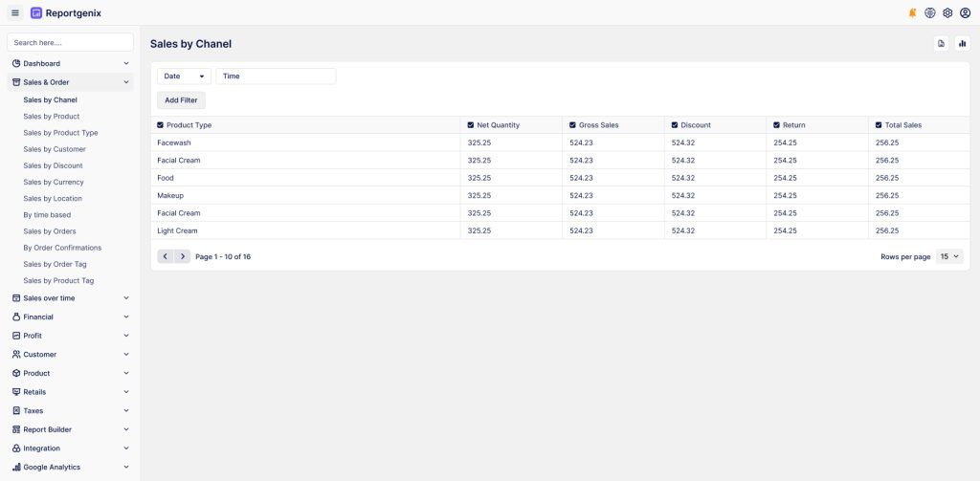This screenshot has height=481, width=980.
Task: Open Sales by Currency report
Action: point(54,182)
